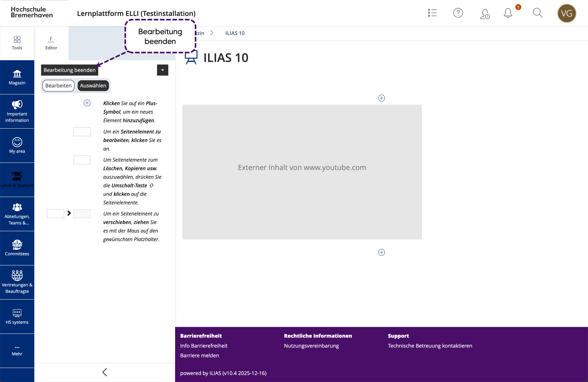Click plus symbol above YouTube placeholder
This screenshot has width=588, height=382.
click(x=381, y=98)
